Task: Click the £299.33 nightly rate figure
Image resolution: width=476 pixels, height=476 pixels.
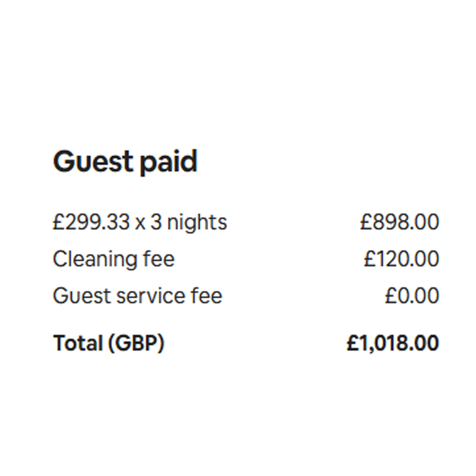Action: point(91,222)
